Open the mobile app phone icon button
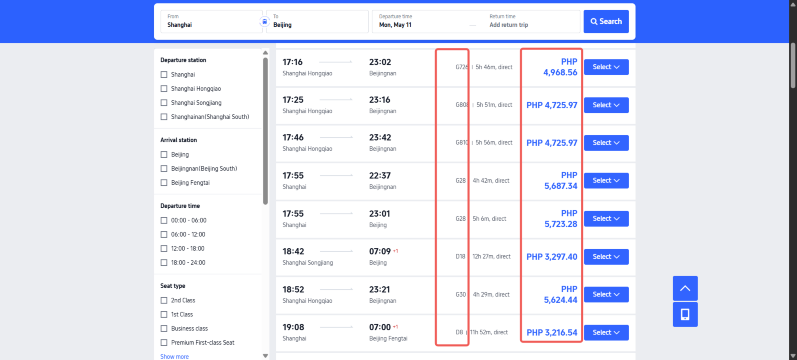This screenshot has width=797, height=360. click(x=685, y=314)
